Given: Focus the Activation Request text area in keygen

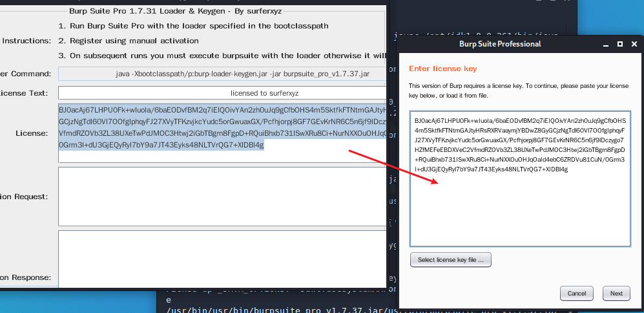Looking at the screenshot, I should tap(222, 197).
